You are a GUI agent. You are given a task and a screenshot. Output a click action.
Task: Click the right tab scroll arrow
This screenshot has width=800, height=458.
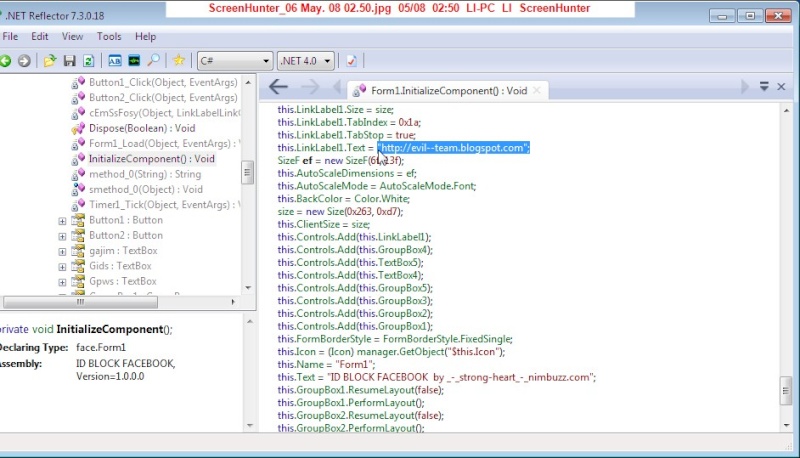coord(744,87)
